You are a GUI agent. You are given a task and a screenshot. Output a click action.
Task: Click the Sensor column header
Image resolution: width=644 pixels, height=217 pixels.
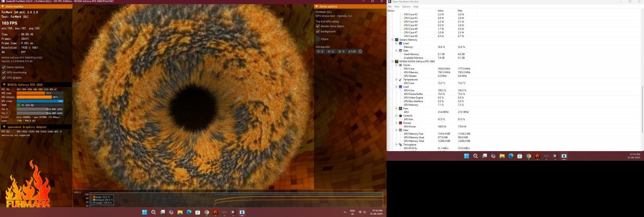[391, 11]
